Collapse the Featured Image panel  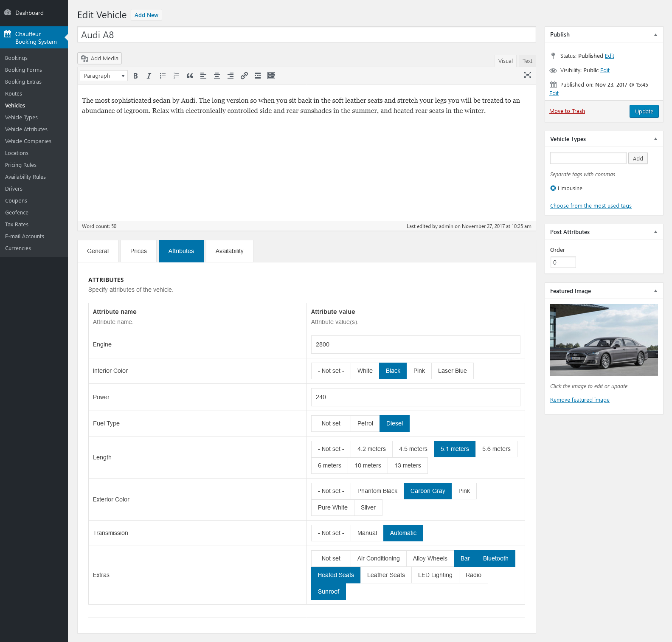[655, 291]
